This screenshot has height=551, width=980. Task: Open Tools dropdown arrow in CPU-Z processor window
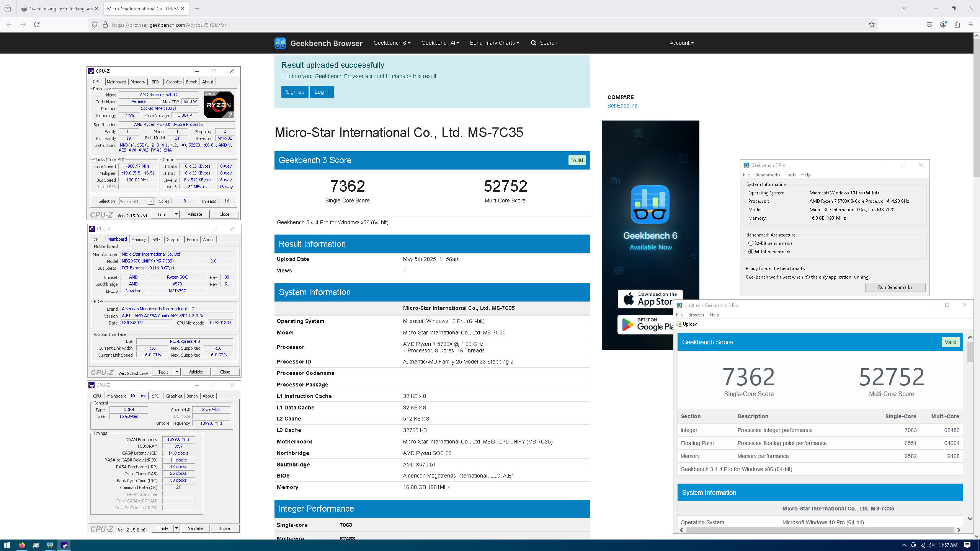(176, 214)
